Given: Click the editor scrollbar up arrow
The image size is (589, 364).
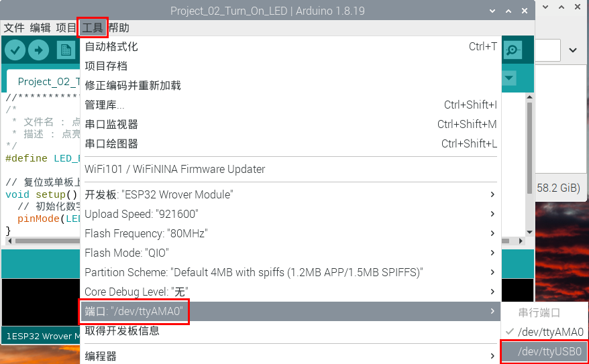Looking at the screenshot, I should (529, 99).
